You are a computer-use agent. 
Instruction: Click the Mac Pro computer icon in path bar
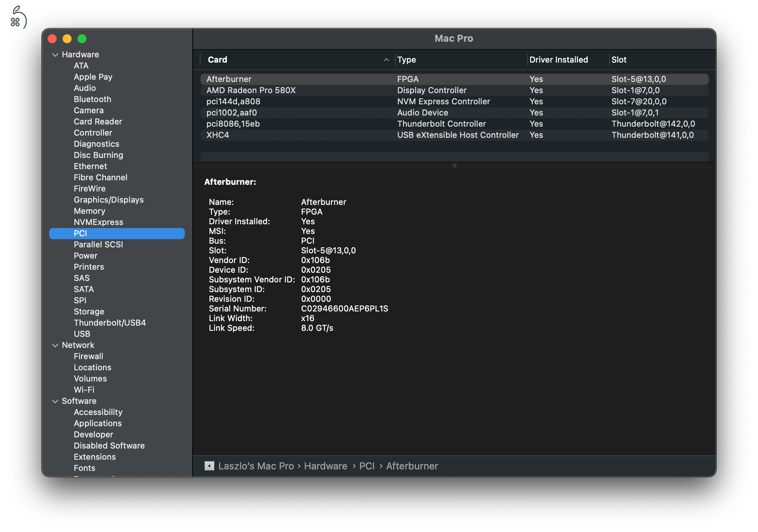point(209,466)
